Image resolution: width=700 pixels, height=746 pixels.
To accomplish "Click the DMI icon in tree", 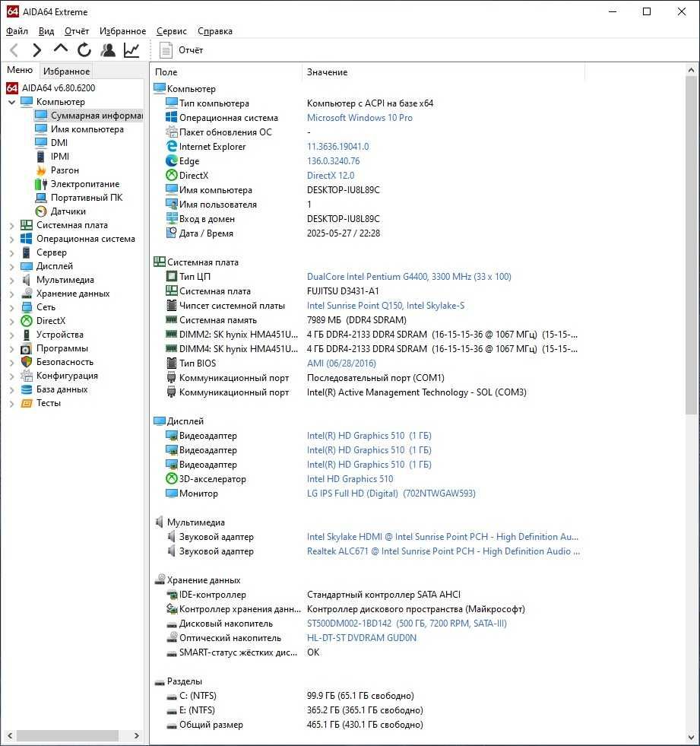I will coord(41,143).
